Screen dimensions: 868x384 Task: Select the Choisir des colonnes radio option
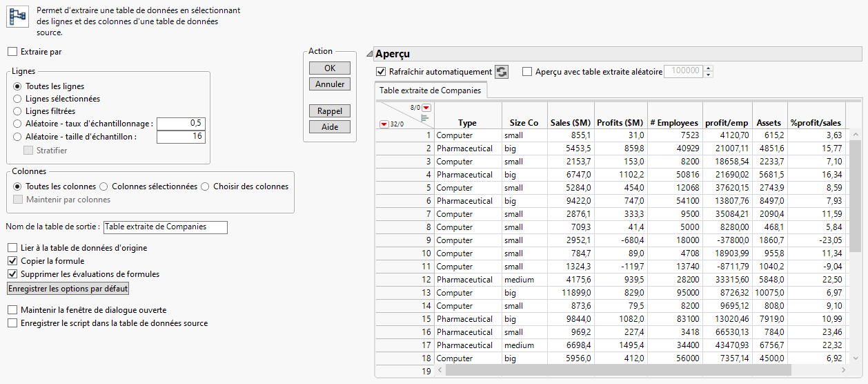click(206, 186)
